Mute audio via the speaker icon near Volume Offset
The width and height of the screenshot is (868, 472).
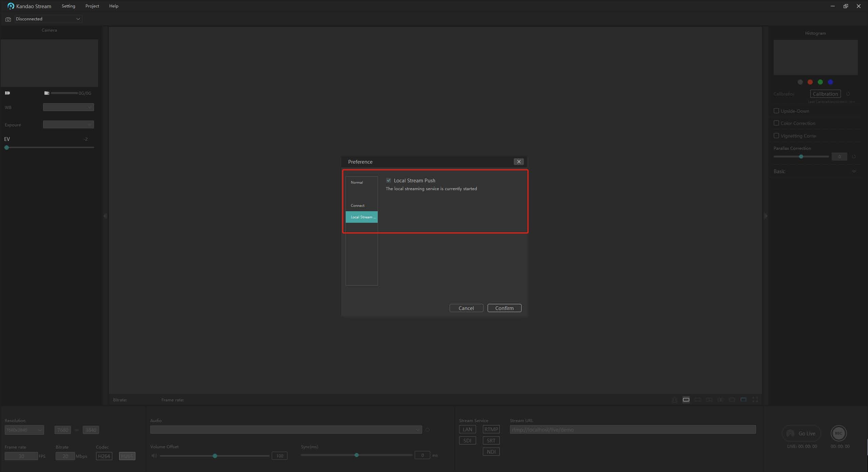[x=153, y=456]
